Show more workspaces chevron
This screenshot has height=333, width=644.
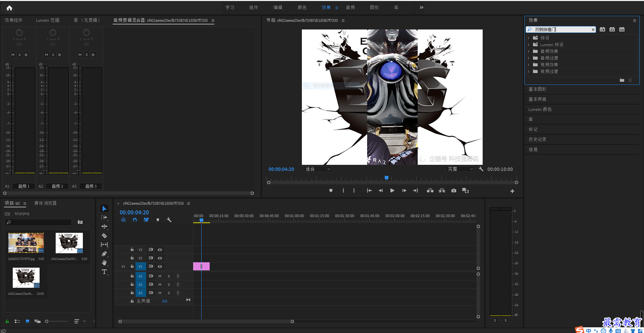coord(422,7)
